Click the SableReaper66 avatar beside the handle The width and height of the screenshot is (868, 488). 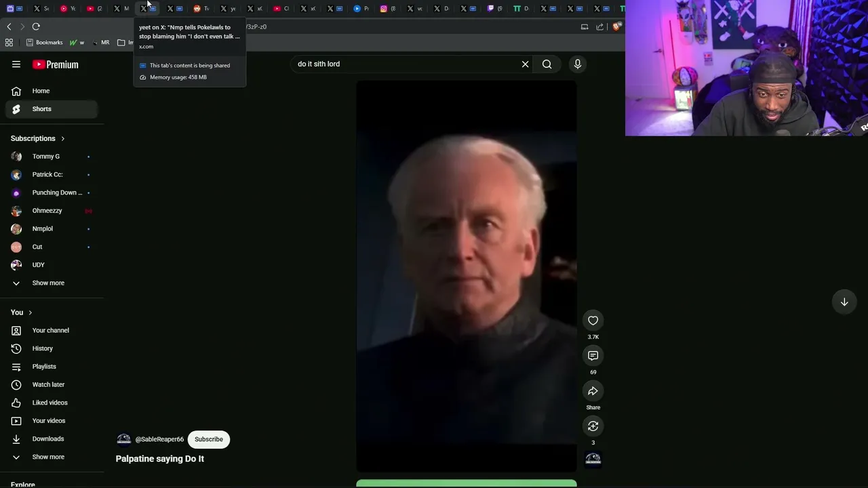click(123, 439)
